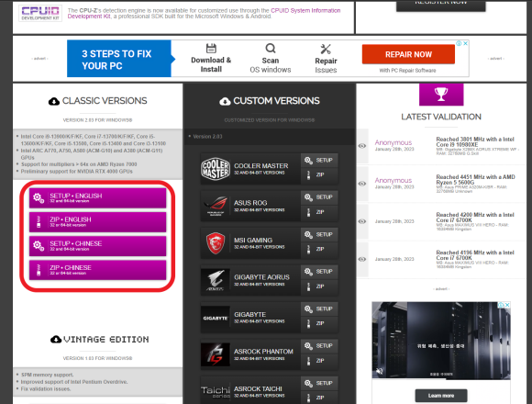Click the ASRock Taichi logo
The image size is (532, 404).
216,391
